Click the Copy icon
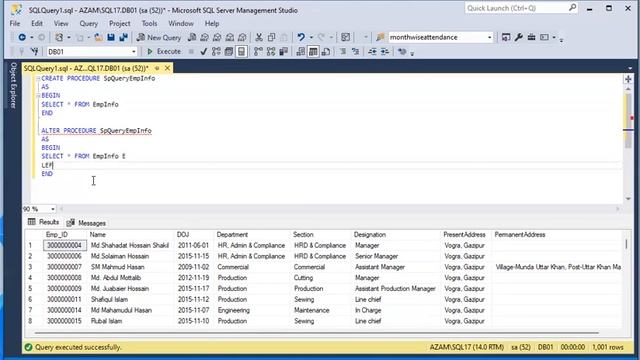This screenshot has height=360, width=640. pos(271,37)
